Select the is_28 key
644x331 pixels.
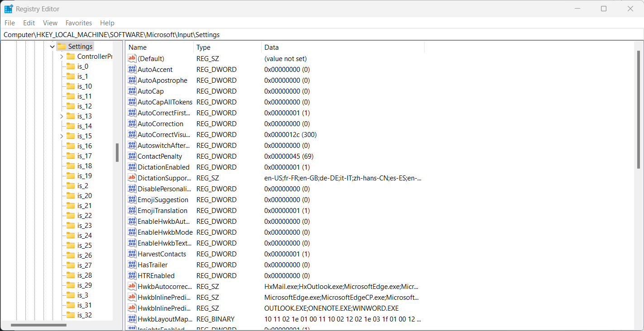pyautogui.click(x=85, y=275)
